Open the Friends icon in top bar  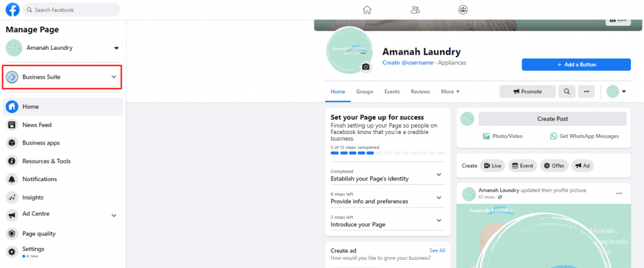point(415,10)
